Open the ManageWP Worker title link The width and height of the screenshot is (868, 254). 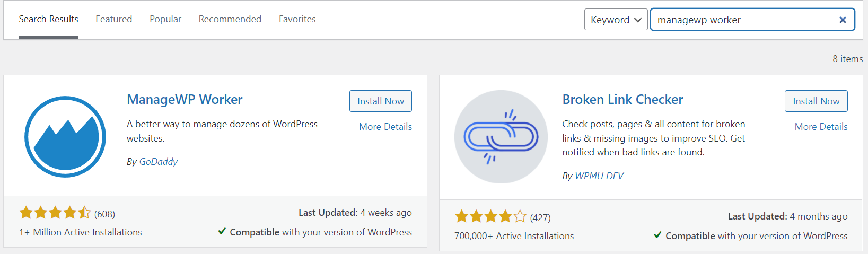pyautogui.click(x=185, y=100)
